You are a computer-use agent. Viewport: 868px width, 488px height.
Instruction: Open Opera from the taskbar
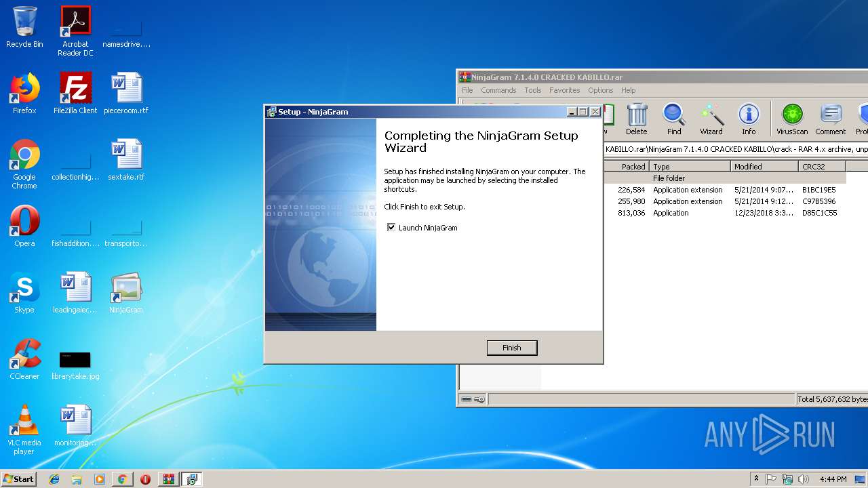[145, 479]
